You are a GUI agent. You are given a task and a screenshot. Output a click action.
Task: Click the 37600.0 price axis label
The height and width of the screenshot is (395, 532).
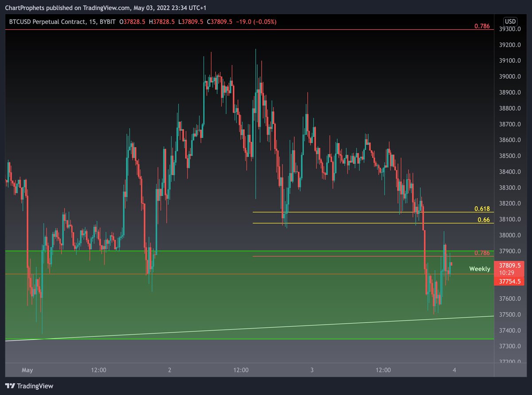[x=509, y=299]
